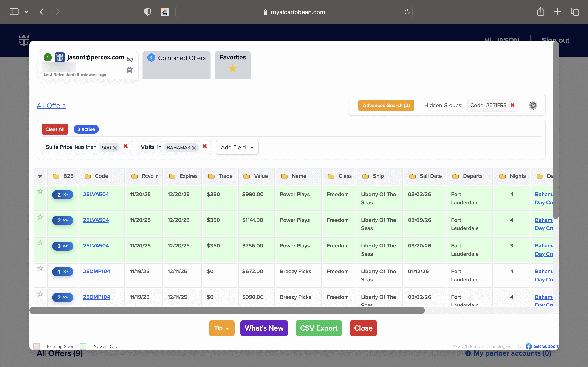Image resolution: width=588 pixels, height=367 pixels.
Task: Open the Add Field dropdown
Action: click(237, 147)
